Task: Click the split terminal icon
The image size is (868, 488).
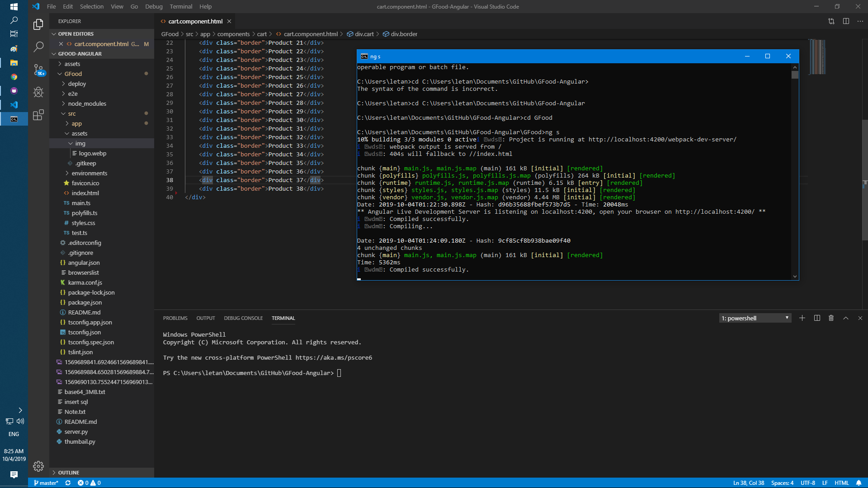Action: (x=817, y=318)
